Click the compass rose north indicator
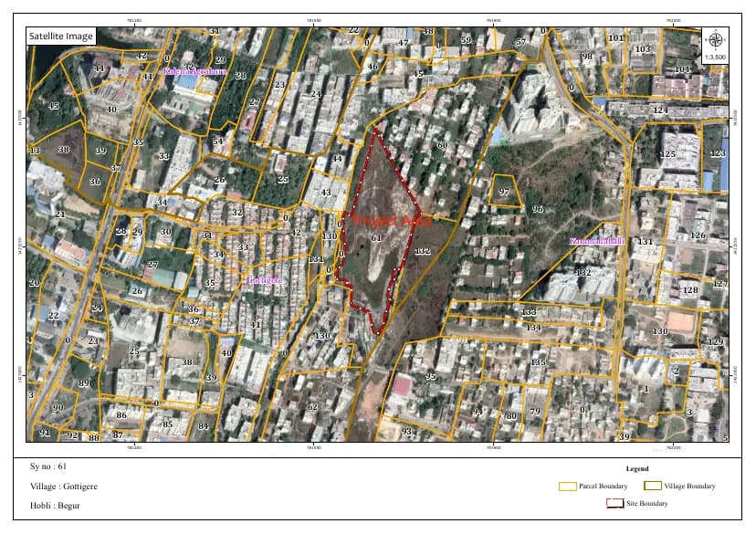Screen dimensions: 756x534 click(716, 40)
